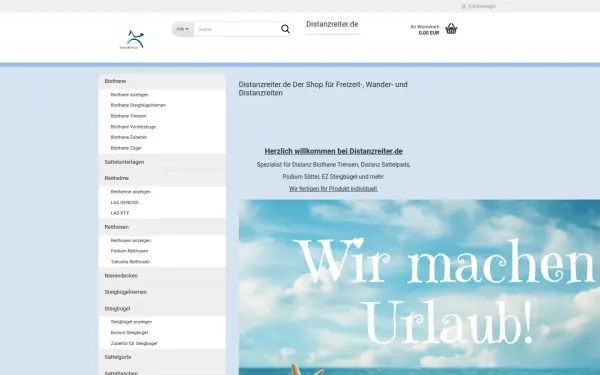Open 'Burioni Steigbügel' subcategory
This screenshot has width=600, height=375.
(x=129, y=333)
